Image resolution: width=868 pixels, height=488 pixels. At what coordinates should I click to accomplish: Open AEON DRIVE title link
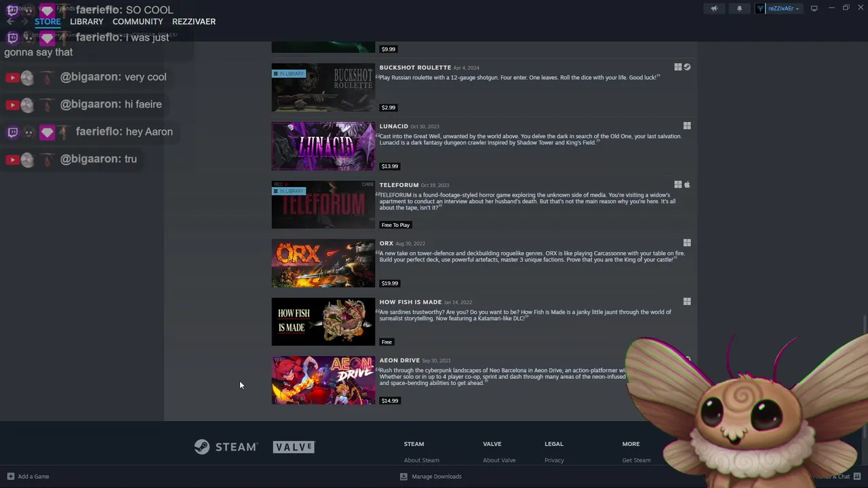399,361
